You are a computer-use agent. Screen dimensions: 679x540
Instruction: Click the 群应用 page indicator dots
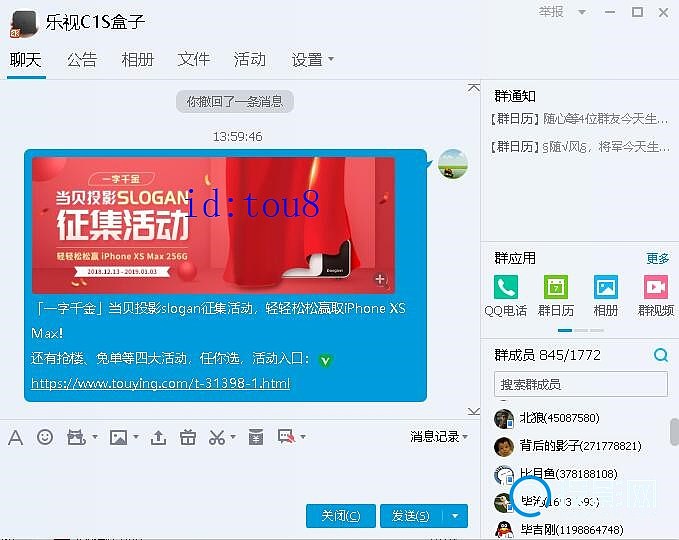pos(580,330)
